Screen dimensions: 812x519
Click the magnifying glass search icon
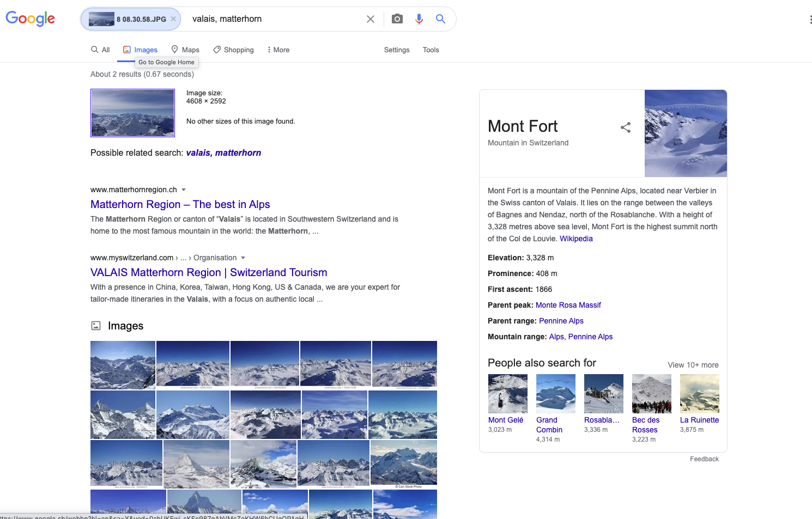[x=440, y=19]
